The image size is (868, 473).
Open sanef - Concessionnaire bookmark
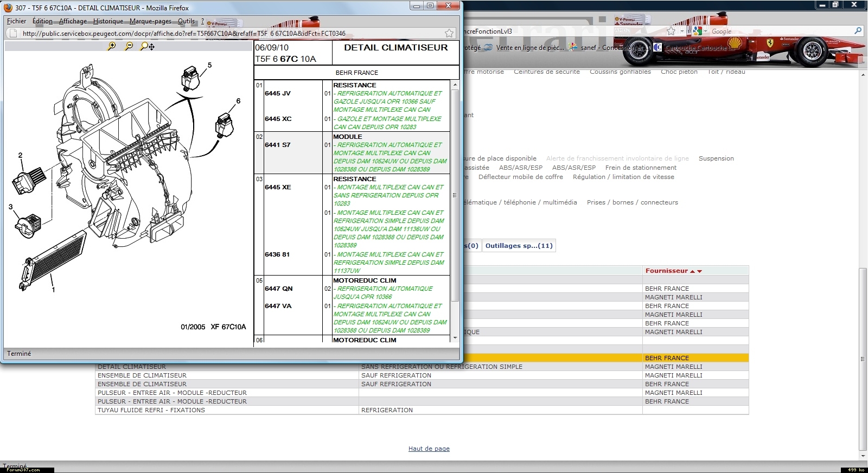pyautogui.click(x=615, y=47)
